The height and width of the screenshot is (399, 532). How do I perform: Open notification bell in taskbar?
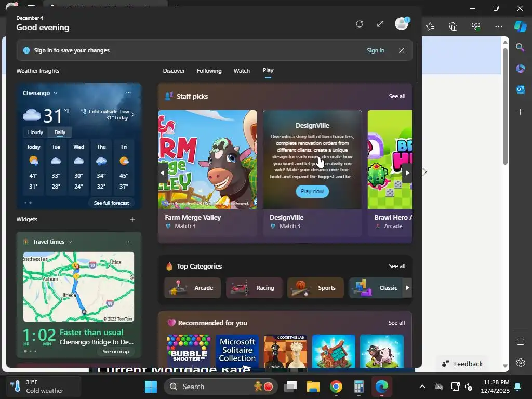518,387
